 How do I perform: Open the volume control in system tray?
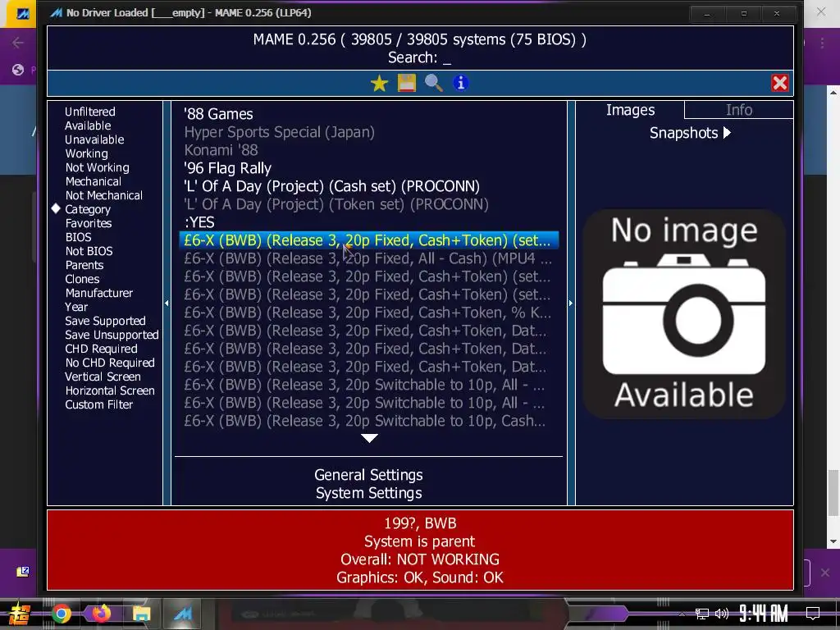click(x=722, y=614)
